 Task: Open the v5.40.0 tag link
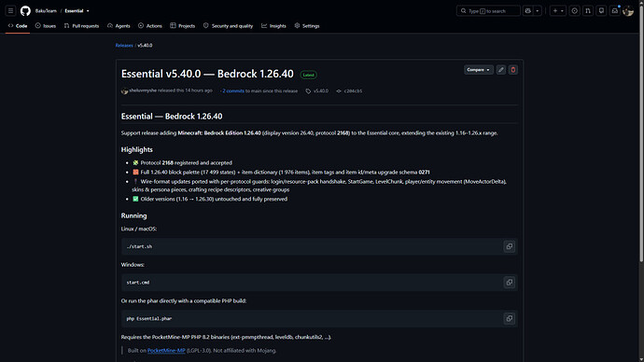pos(321,91)
